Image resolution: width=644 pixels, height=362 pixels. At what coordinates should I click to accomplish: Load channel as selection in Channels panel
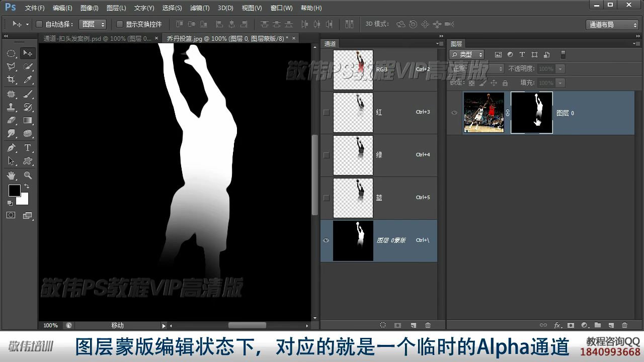383,325
